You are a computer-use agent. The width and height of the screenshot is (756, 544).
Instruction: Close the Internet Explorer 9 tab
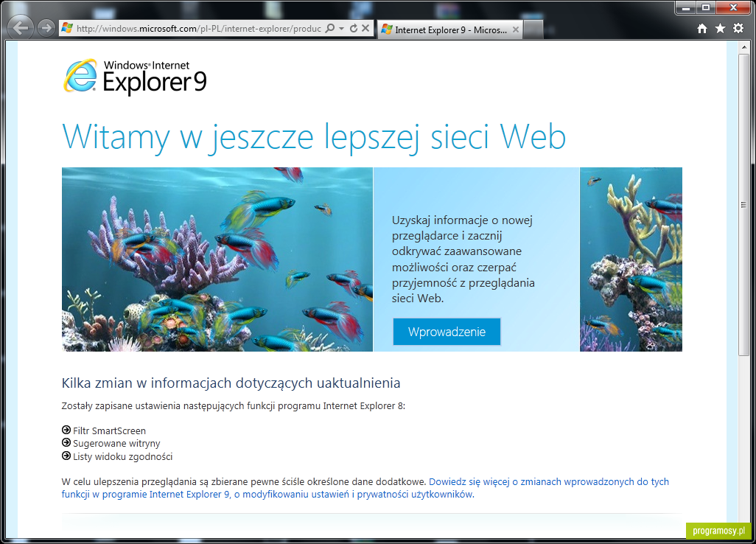click(x=515, y=30)
